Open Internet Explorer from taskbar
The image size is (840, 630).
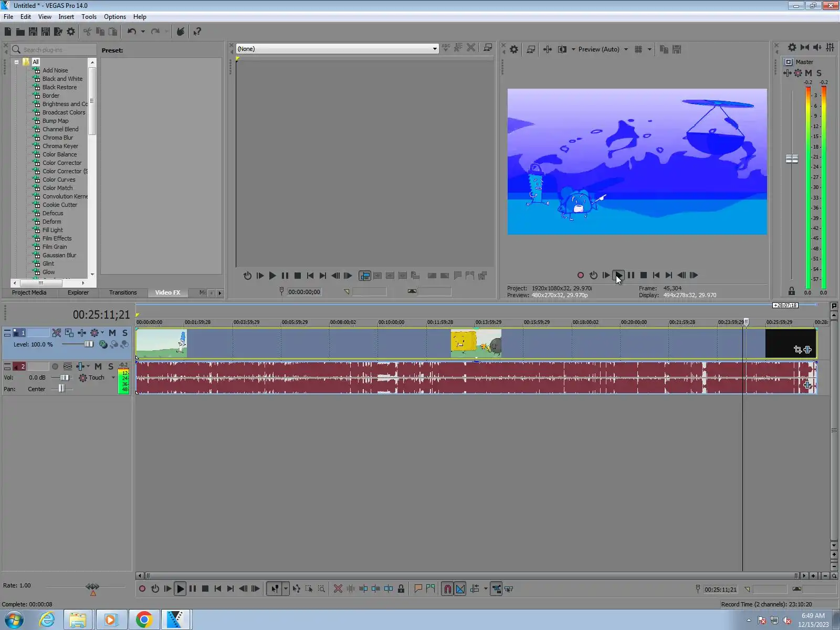(x=47, y=620)
